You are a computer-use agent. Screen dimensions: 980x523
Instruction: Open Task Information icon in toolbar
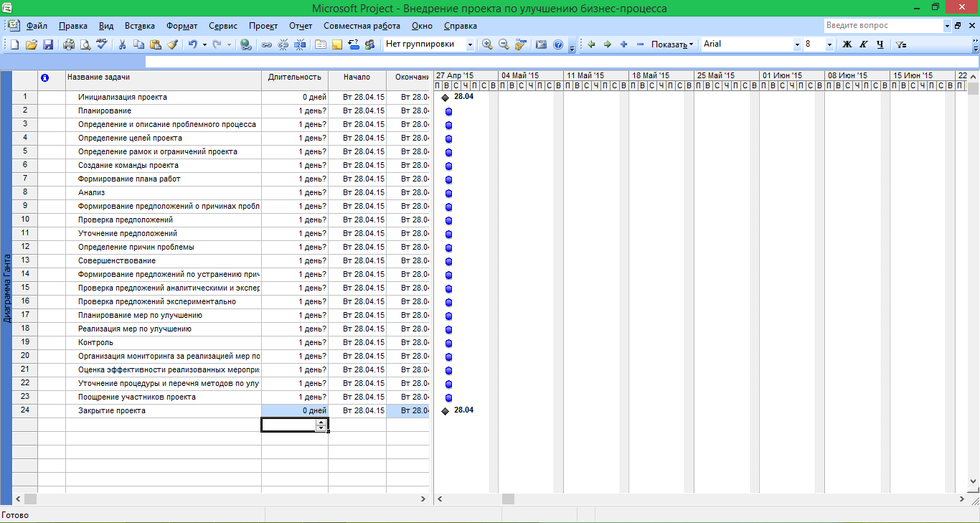(x=320, y=44)
